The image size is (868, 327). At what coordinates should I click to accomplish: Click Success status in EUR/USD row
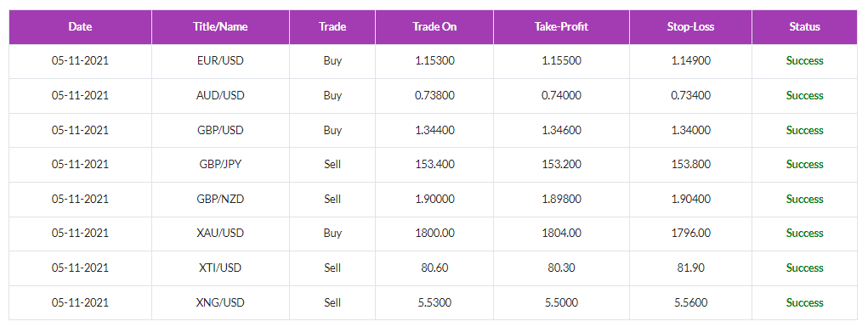point(804,61)
